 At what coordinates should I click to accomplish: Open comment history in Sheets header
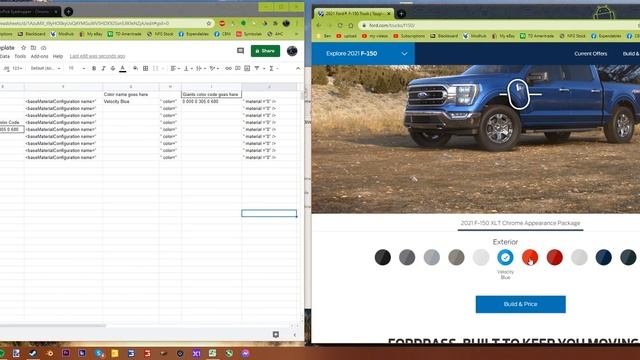pos(240,51)
